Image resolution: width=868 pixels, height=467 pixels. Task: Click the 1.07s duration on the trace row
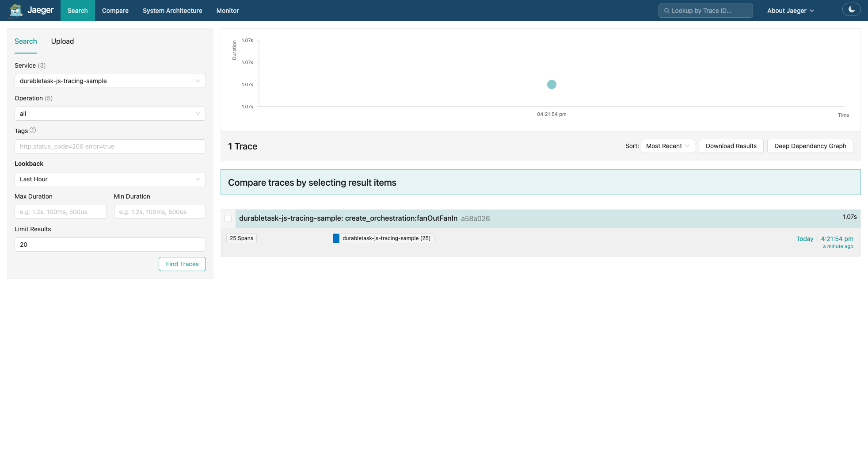849,217
